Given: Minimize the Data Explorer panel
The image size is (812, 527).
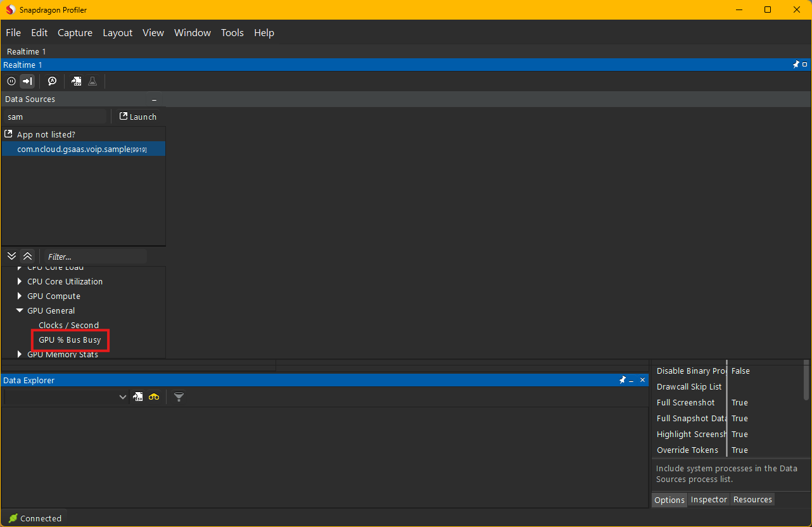Looking at the screenshot, I should point(631,380).
